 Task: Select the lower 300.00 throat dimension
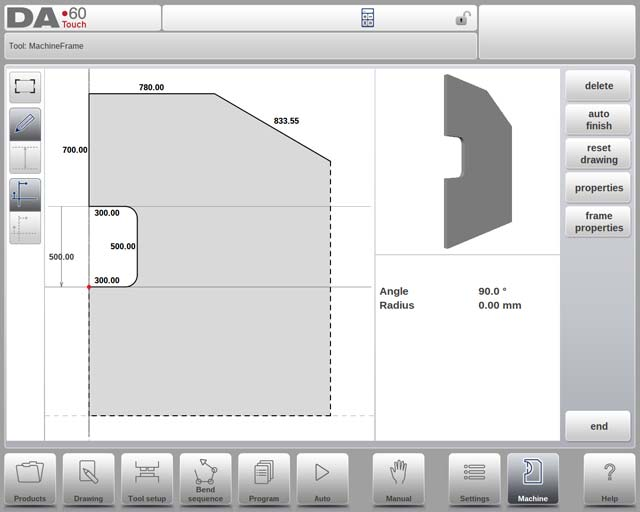coord(107,280)
